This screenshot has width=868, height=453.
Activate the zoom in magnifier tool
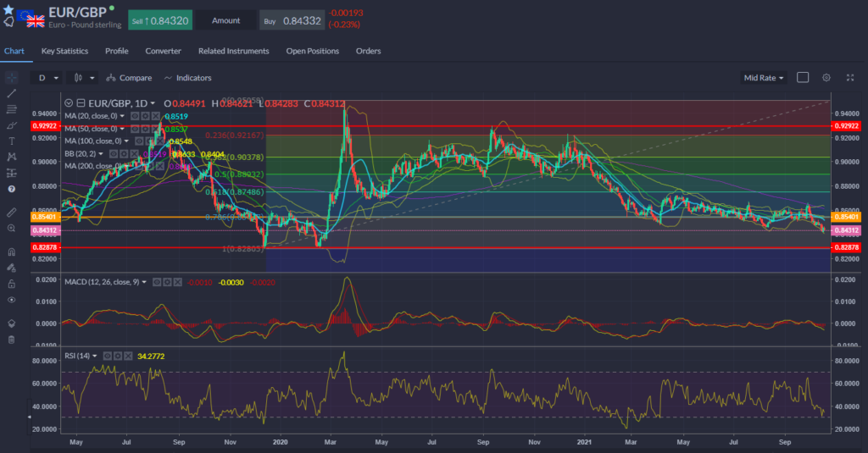tap(11, 228)
